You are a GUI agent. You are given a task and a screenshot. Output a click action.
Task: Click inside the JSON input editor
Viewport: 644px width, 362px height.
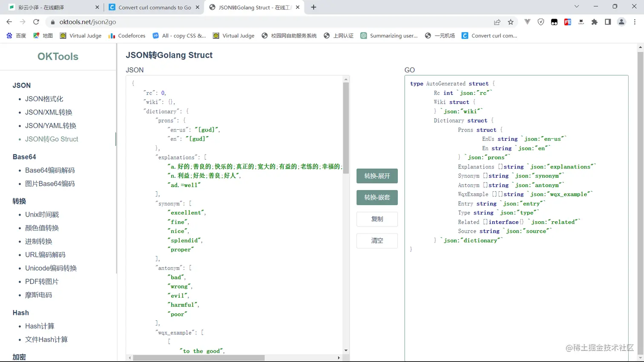[234, 215]
